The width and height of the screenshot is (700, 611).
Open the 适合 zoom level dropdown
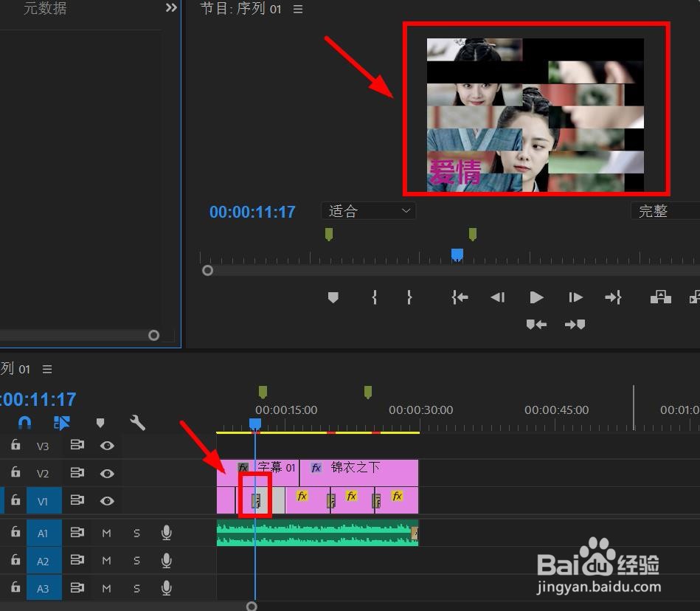[368, 211]
